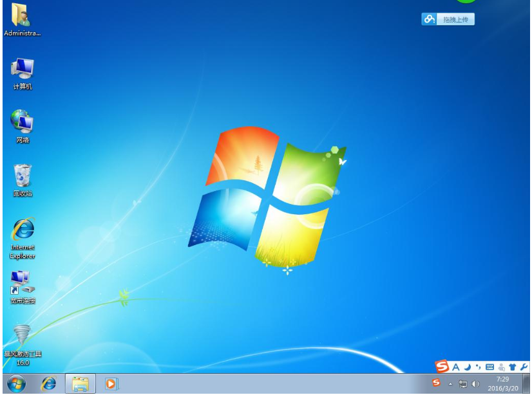Click the network icon in the system tray
The image size is (532, 395).
[463, 385]
